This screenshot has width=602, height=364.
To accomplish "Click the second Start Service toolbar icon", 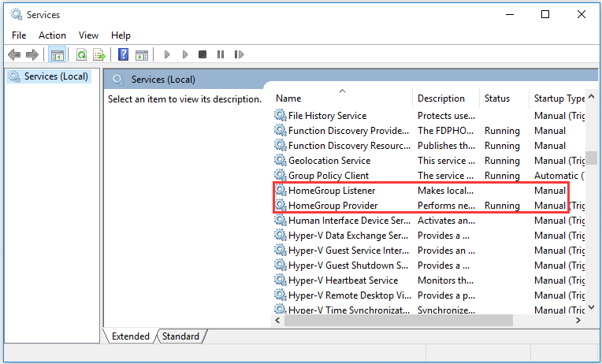I will tap(185, 54).
